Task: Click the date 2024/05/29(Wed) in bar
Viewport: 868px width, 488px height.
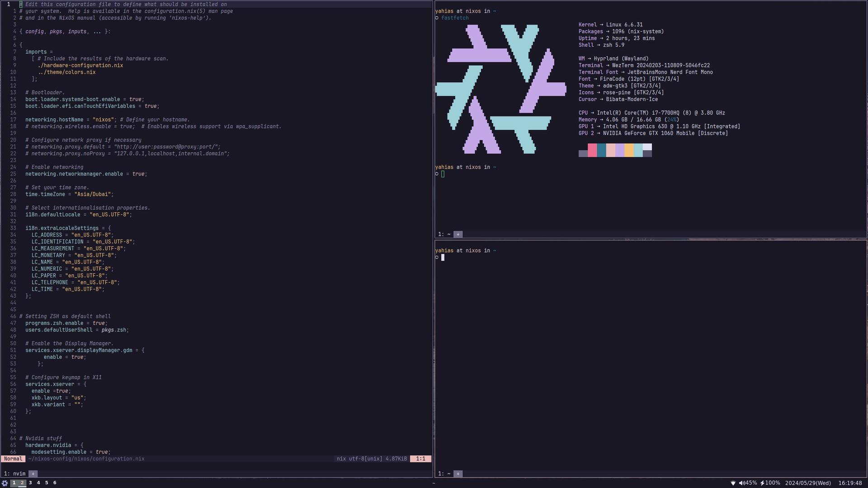Action: (x=808, y=483)
